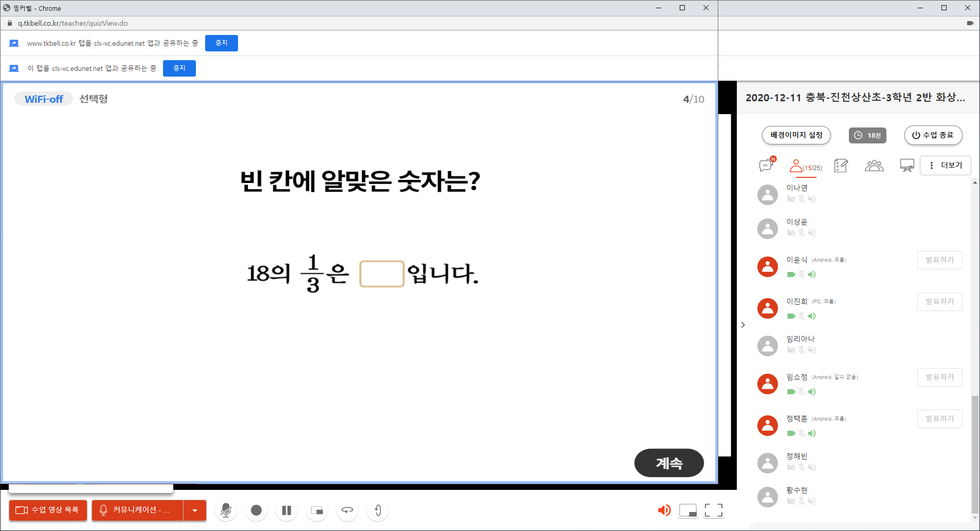980x531 pixels.
Task: Stop sharing www.tkbell.co.kr tab with 중지
Action: (221, 43)
